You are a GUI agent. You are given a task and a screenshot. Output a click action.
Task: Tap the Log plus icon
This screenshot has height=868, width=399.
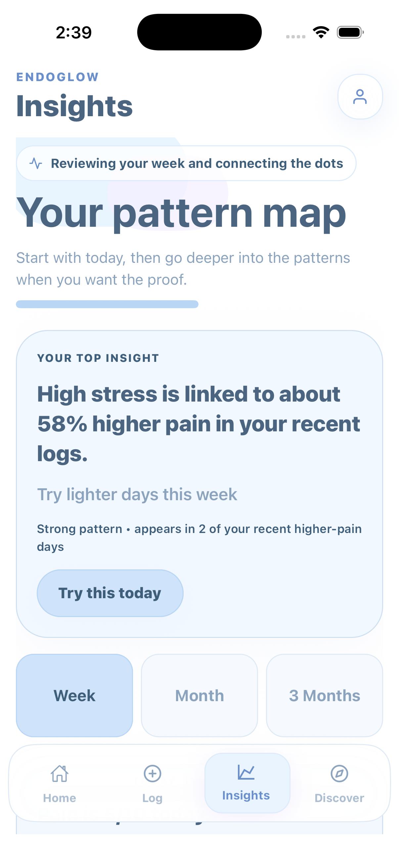point(152,774)
